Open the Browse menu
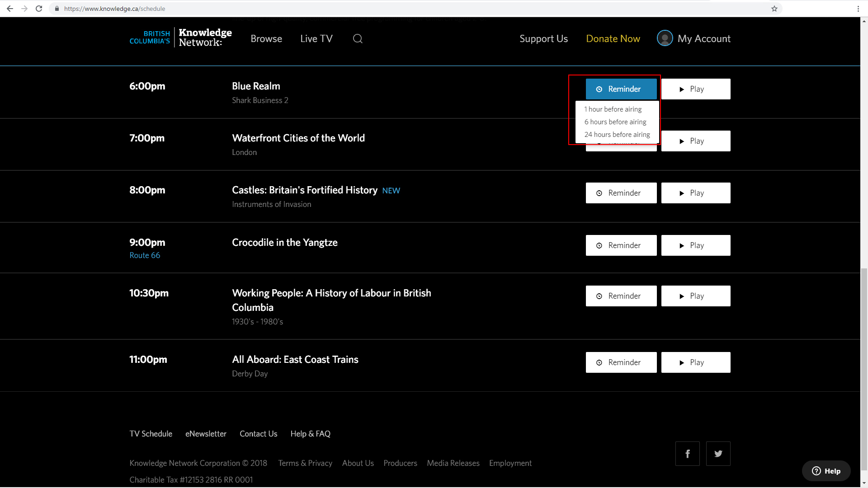Viewport: 868px width, 488px height. (266, 39)
